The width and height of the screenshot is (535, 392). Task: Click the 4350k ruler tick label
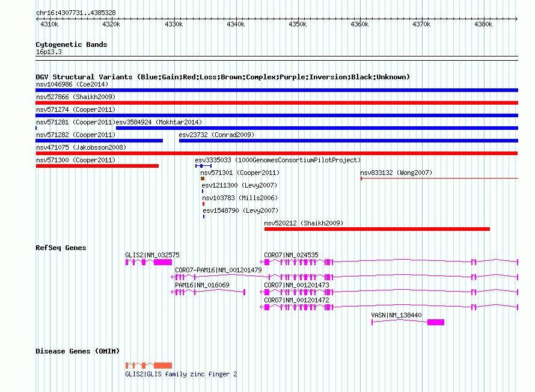pos(298,24)
